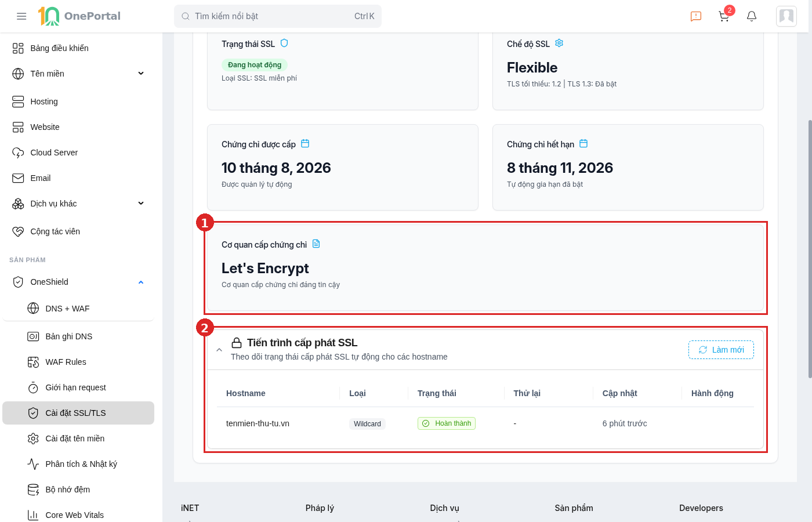Viewport: 812px width, 522px height.
Task: Click the document icon beside Cơ quan cấp chứng chỉ
Action: pos(316,244)
